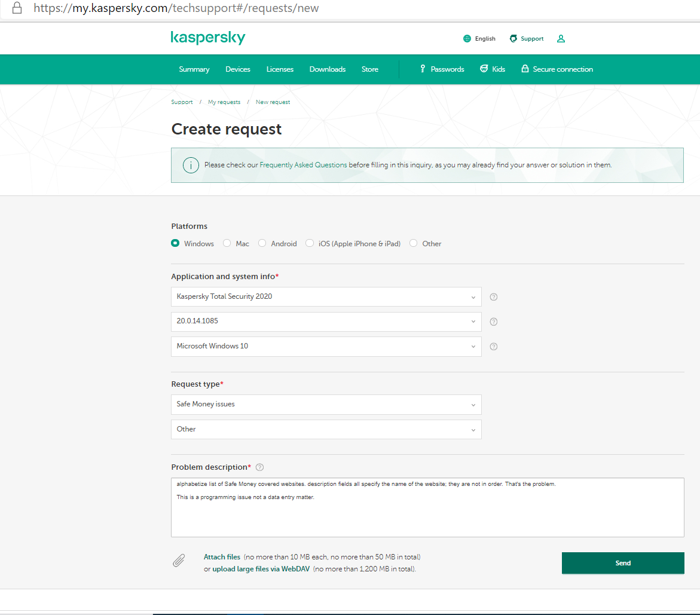Click the Secure connection lock icon
The height and width of the screenshot is (615, 700).
525,69
